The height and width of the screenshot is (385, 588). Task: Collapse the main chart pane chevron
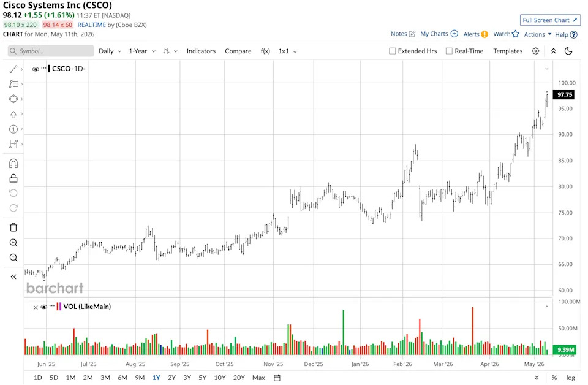point(547,69)
